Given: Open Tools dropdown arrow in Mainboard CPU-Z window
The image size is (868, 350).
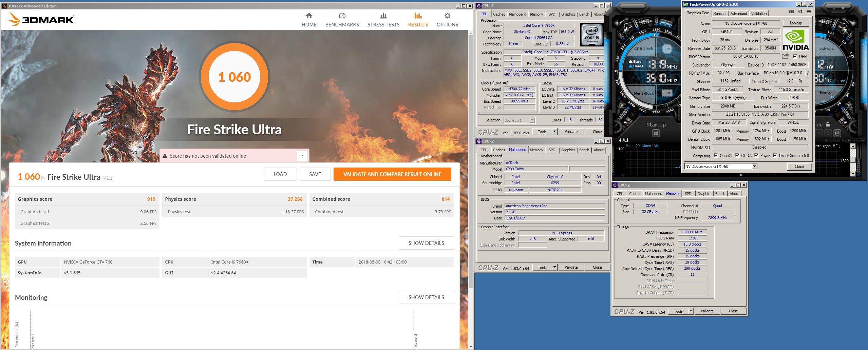Looking at the screenshot, I should coord(554,267).
